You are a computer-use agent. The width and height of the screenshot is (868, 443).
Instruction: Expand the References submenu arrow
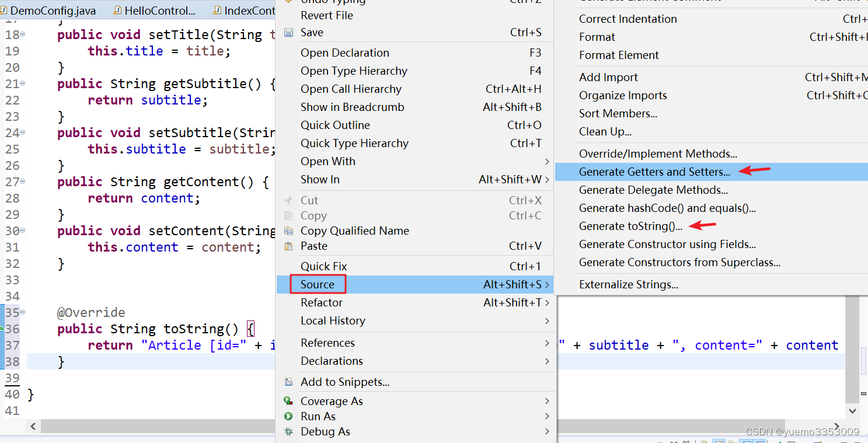pyautogui.click(x=547, y=343)
